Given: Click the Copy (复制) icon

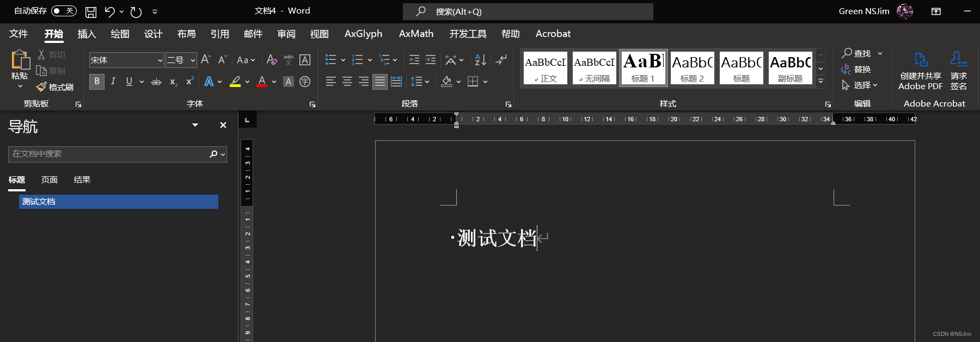Looking at the screenshot, I should point(41,71).
